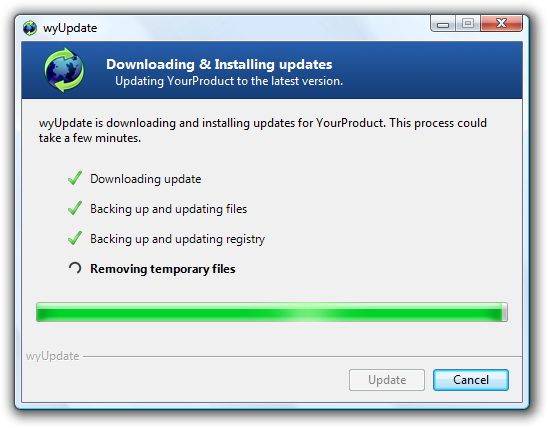This screenshot has height=428, width=548.
Task: Click the disabled Update button
Action: (x=387, y=380)
